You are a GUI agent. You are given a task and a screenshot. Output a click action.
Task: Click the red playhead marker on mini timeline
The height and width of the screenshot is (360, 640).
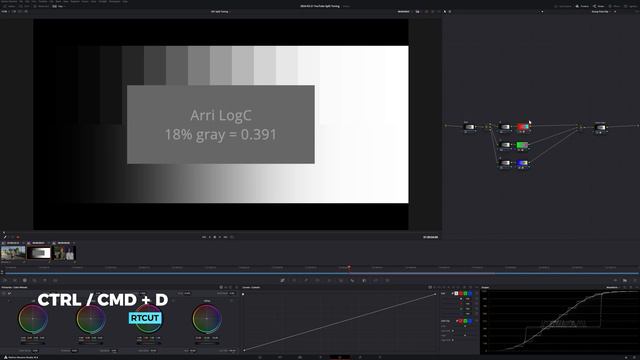(349, 268)
